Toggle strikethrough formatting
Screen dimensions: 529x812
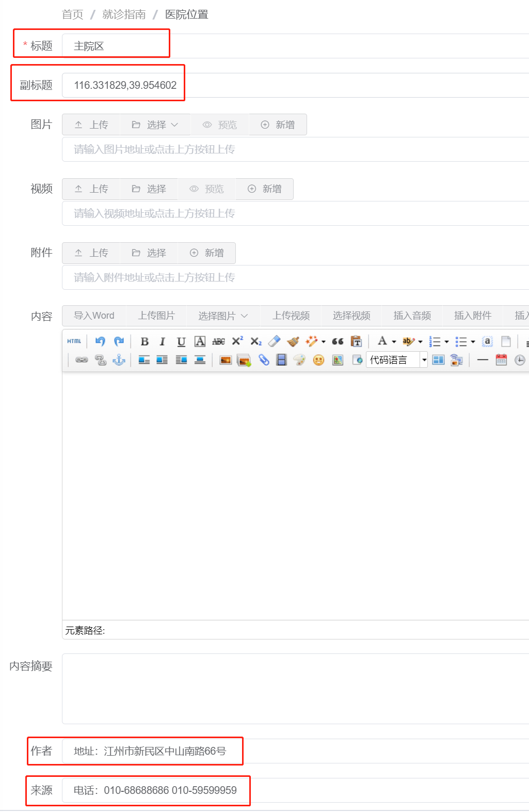[218, 341]
